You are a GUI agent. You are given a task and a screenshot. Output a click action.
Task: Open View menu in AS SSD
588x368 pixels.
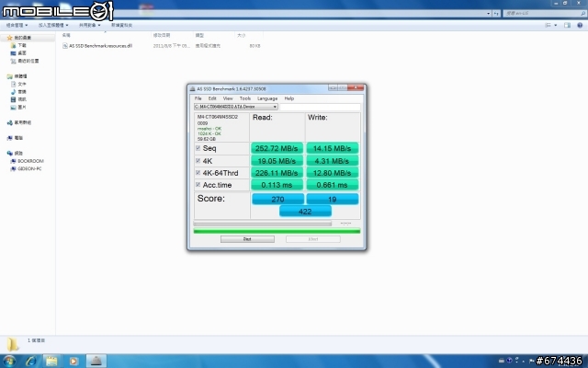[x=228, y=98]
